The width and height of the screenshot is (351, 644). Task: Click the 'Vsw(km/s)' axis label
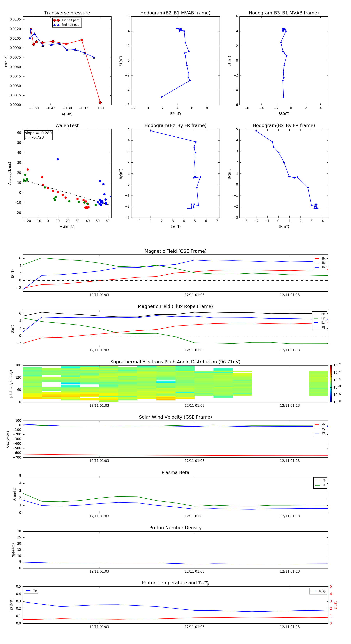tap(8, 439)
